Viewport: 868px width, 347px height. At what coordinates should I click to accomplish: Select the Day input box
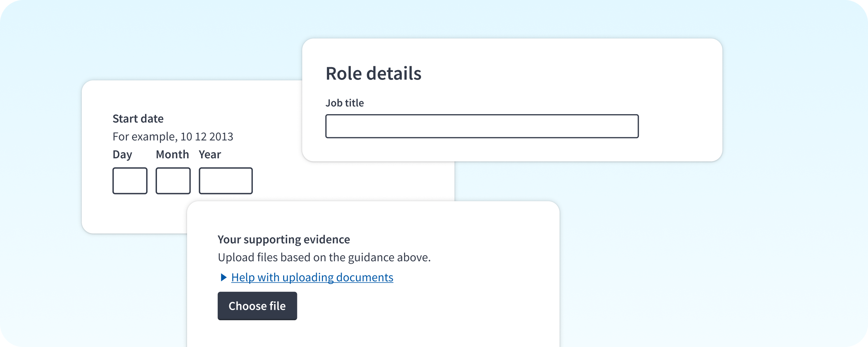129,181
